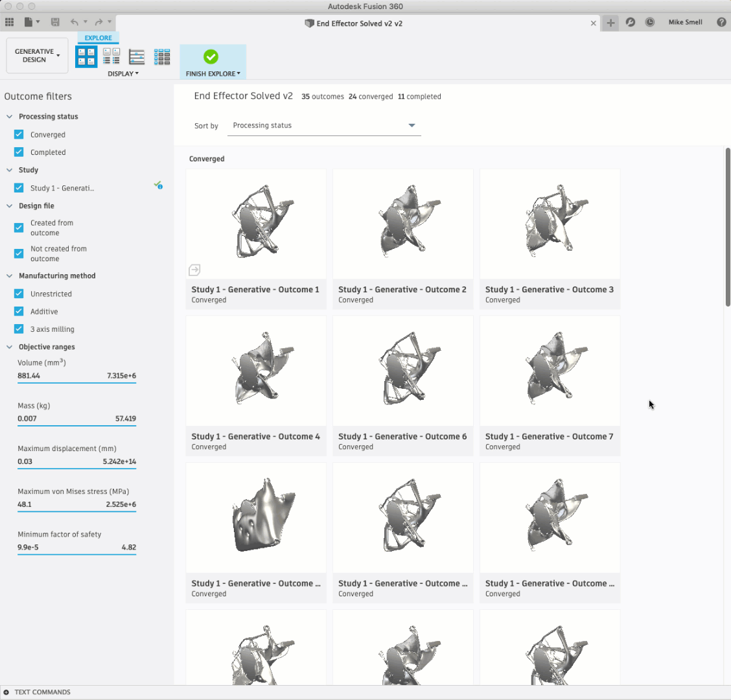Open the undo history dropdown arrow

coord(86,22)
